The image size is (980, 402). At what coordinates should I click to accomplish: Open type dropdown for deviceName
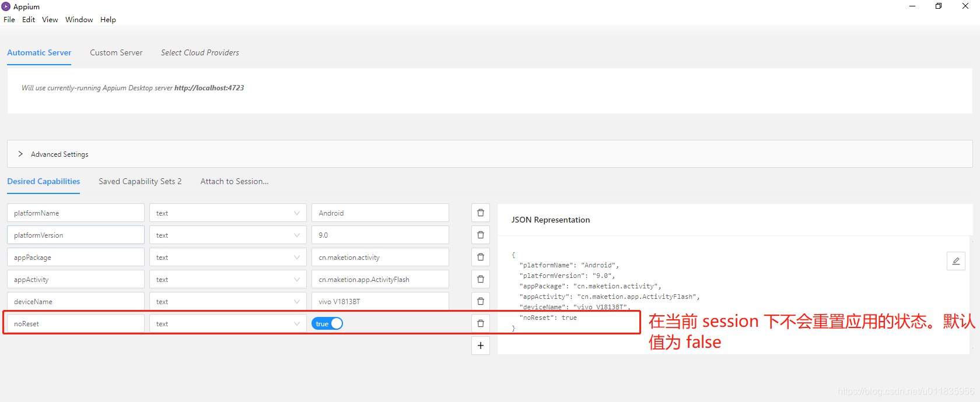pos(228,301)
